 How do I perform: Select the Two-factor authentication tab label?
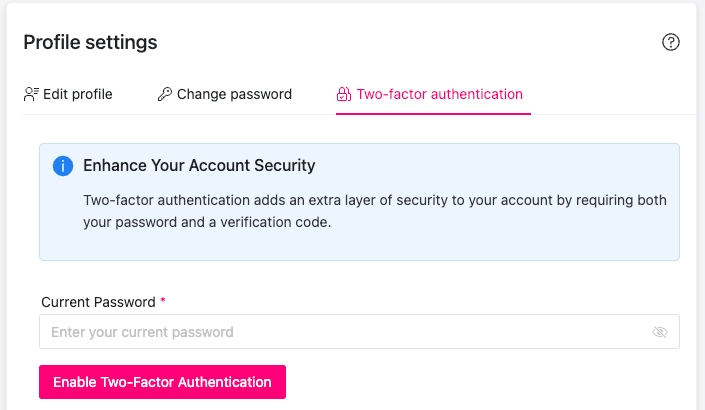(x=439, y=94)
